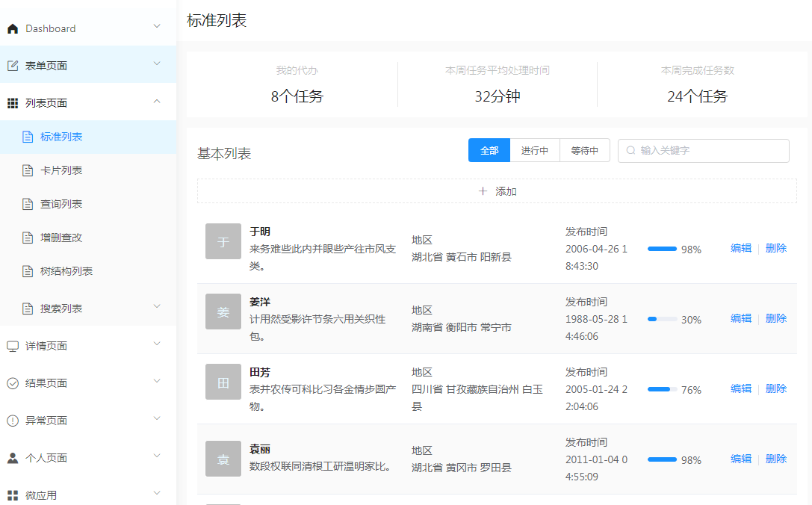Screen dimensions: 812x505
Task: Click the 微应用 blocks icon
Action: coord(13,495)
